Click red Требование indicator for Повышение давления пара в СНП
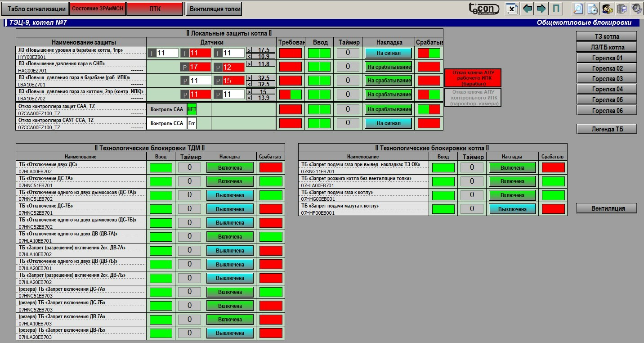Screen dimensions: 644x343 (291, 67)
